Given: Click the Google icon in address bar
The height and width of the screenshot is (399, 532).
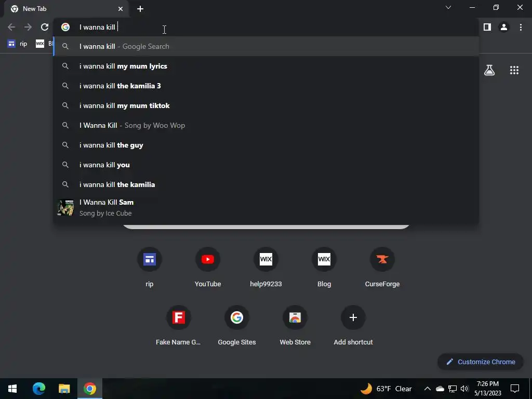Looking at the screenshot, I should click(65, 27).
